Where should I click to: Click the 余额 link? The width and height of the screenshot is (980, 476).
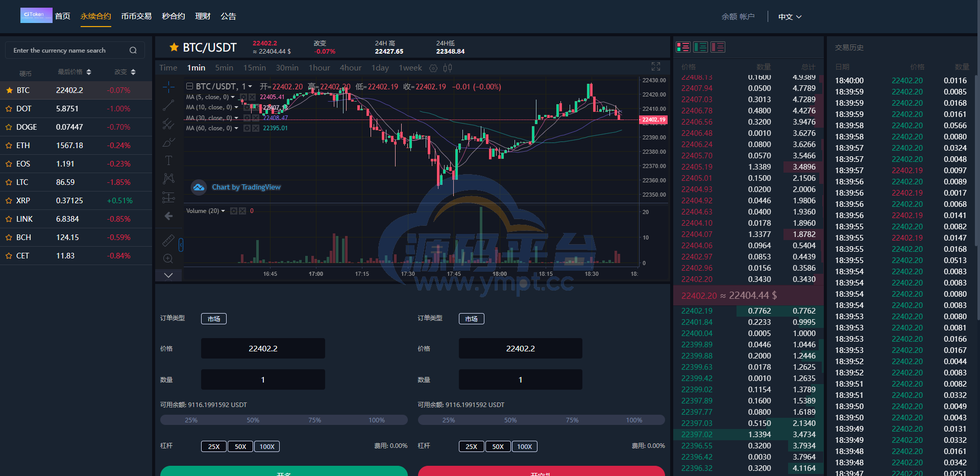tap(729, 17)
